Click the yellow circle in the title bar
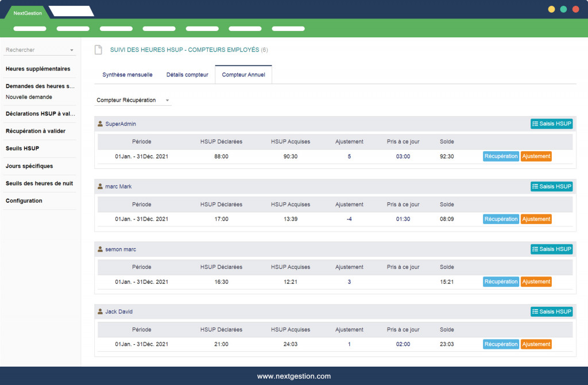Image resolution: width=588 pixels, height=385 pixels. click(x=551, y=9)
